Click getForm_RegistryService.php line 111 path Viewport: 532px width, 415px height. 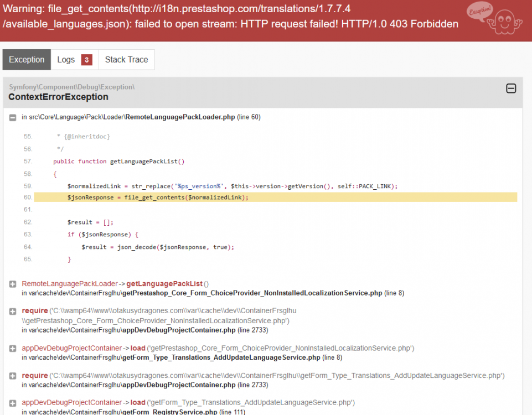(x=133, y=412)
